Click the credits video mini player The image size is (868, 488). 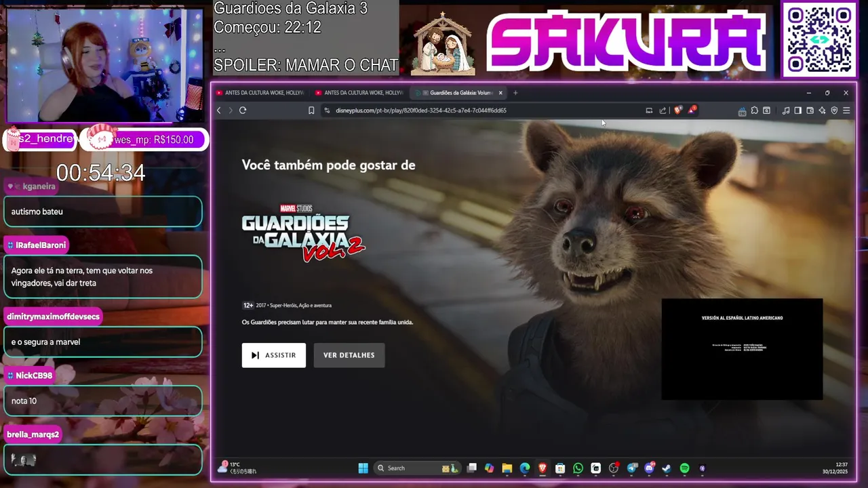742,349
